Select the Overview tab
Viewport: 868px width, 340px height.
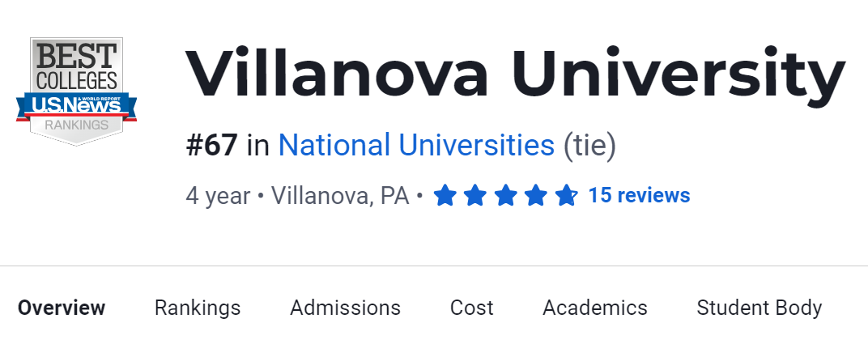(x=62, y=308)
